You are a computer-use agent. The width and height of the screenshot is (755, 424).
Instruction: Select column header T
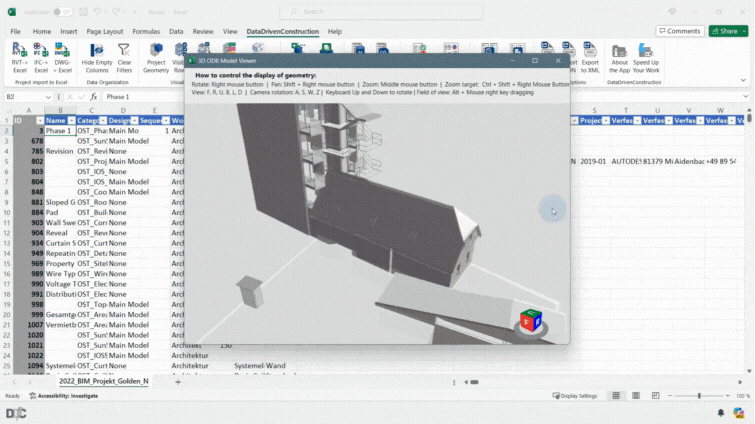(625, 110)
